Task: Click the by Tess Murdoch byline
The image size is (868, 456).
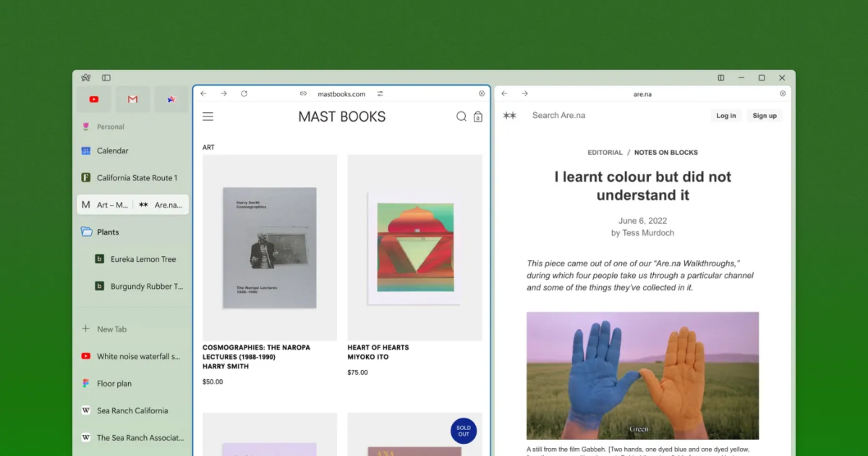Action: (642, 233)
